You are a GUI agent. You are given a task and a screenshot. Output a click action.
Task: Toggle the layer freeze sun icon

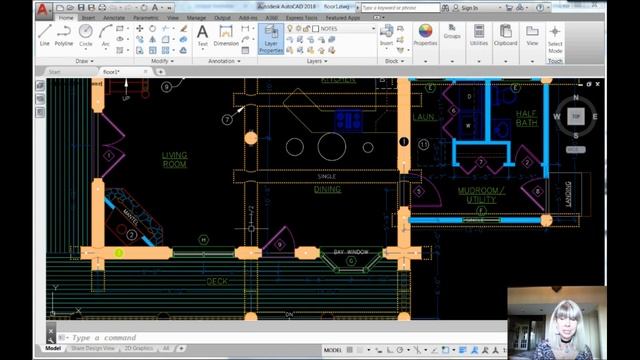[298, 29]
